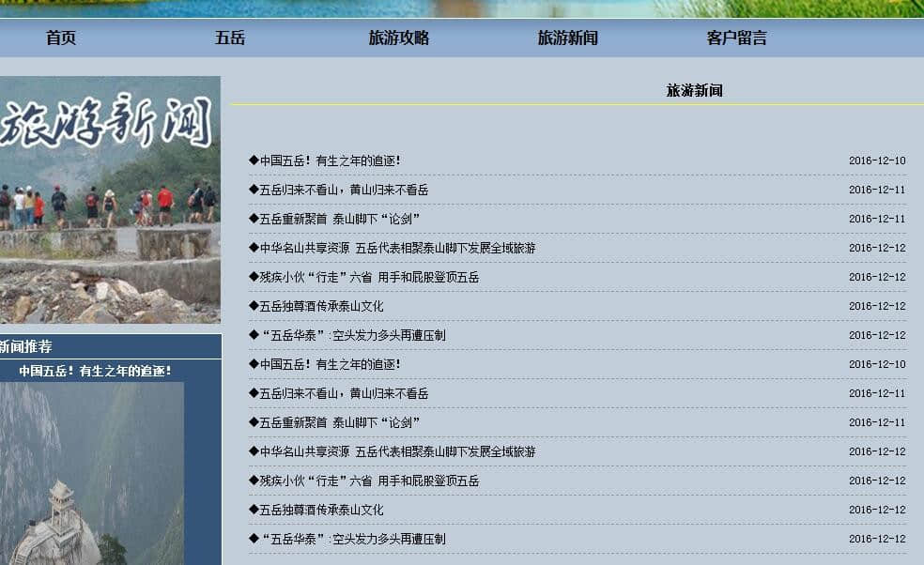Open 旅游攻略 in the navigation bar
Viewport: 924px width, 565px height.
(x=399, y=38)
